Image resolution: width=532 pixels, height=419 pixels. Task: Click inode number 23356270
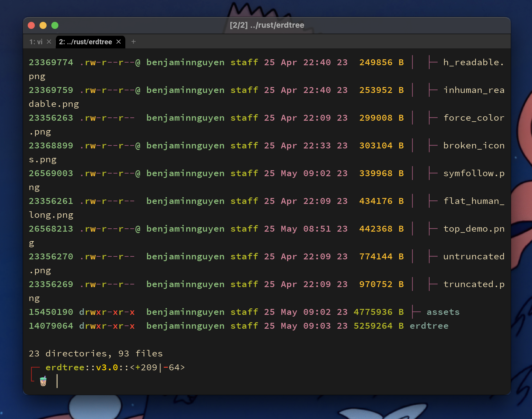(51, 256)
